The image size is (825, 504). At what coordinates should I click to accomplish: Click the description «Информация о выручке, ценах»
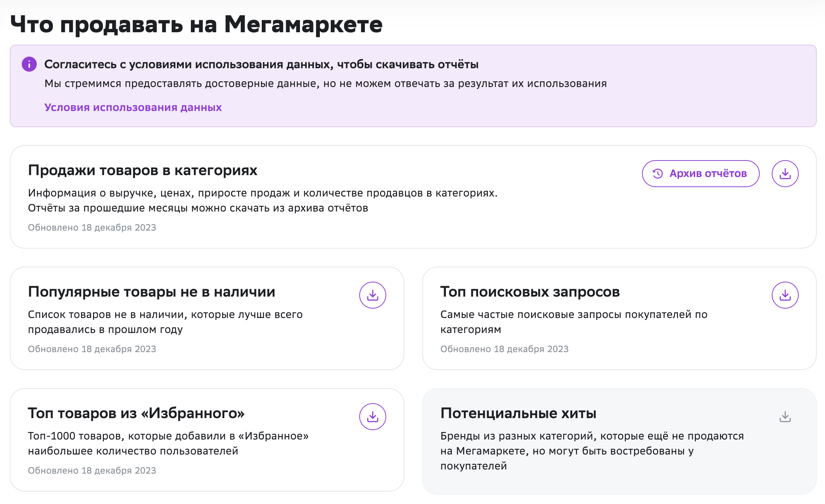263,200
